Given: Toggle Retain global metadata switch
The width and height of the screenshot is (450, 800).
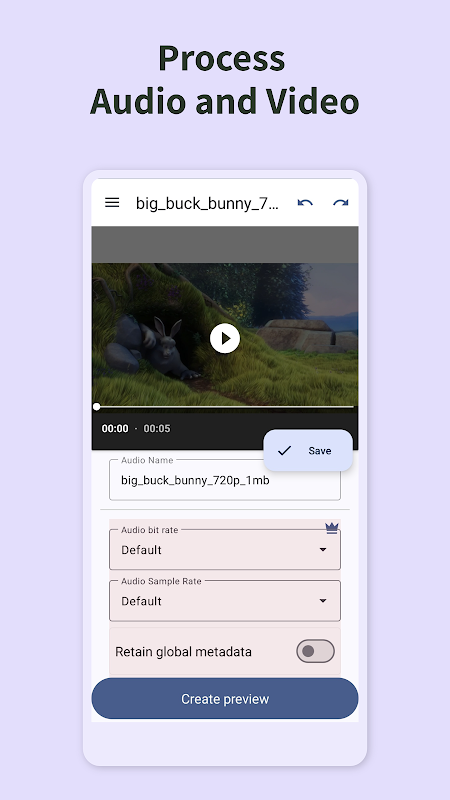Looking at the screenshot, I should [315, 652].
